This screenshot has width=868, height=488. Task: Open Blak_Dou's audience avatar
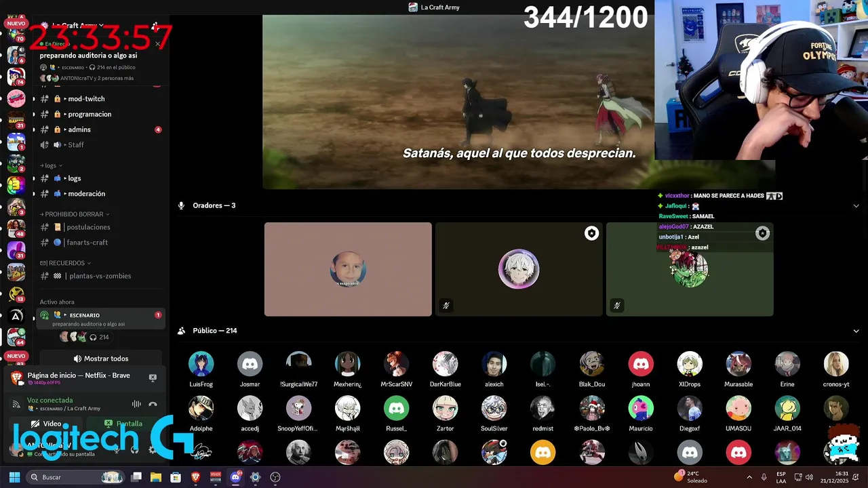591,364
